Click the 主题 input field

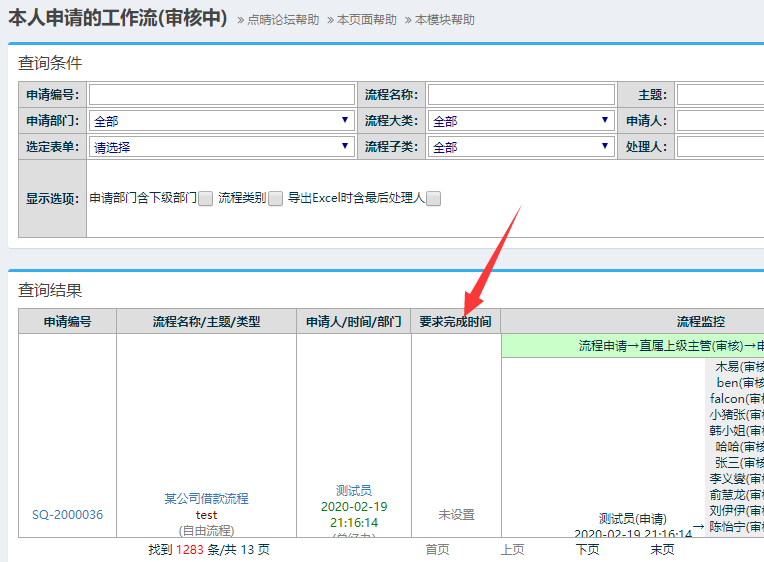pos(719,95)
